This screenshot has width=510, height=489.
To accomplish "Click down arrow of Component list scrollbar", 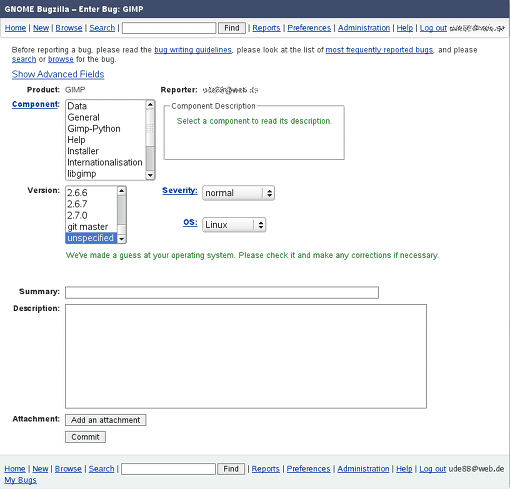I will (150, 175).
